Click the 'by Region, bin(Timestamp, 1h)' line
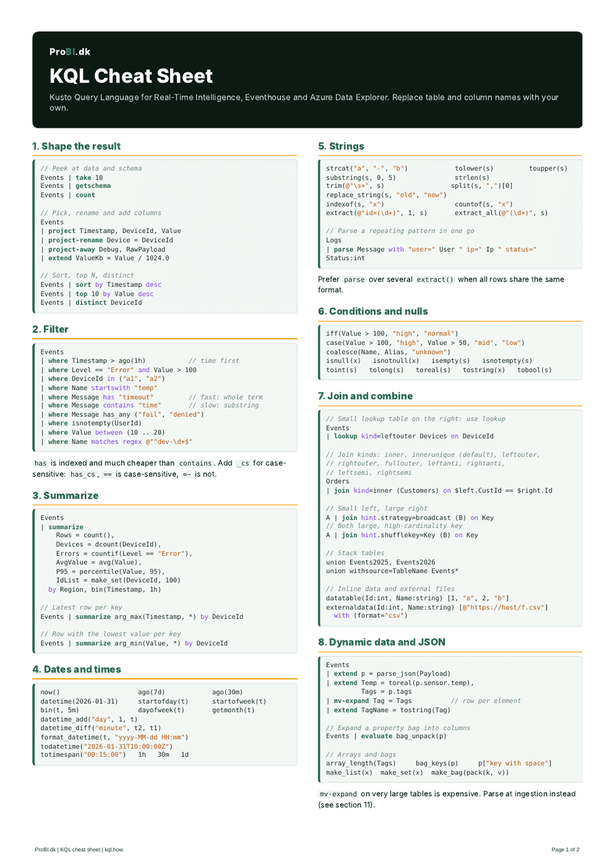Viewport: 615px width, 868px height. (x=105, y=589)
